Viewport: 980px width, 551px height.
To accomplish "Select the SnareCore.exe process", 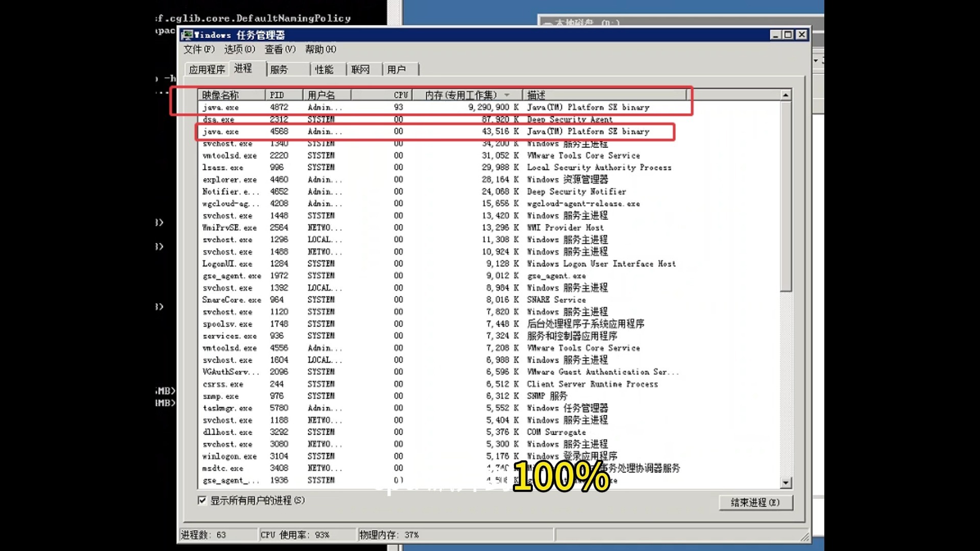I will (x=443, y=300).
